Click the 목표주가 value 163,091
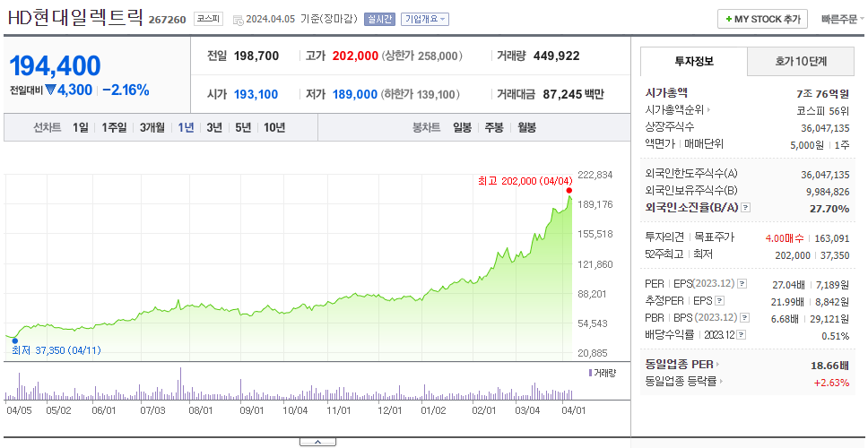 tap(831, 238)
